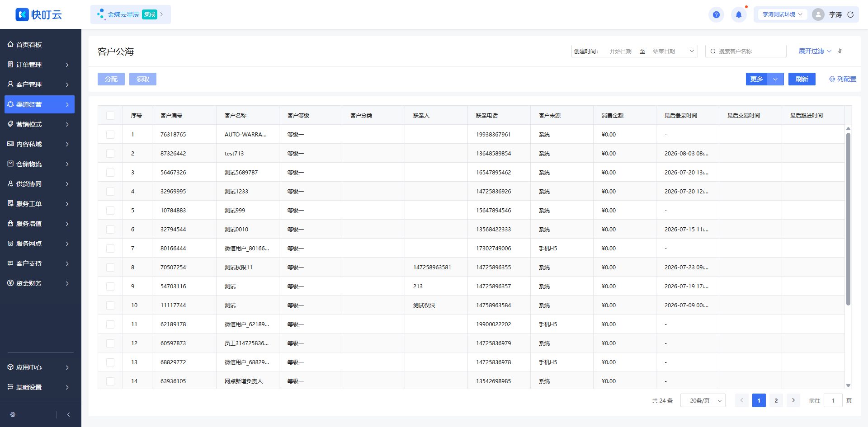Screen dimensions: 868x427
Task: Check the row for 测试权限11
Action: point(110,267)
